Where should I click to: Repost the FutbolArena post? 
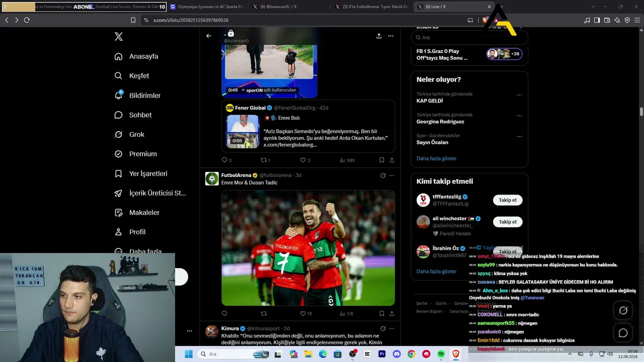(263, 313)
